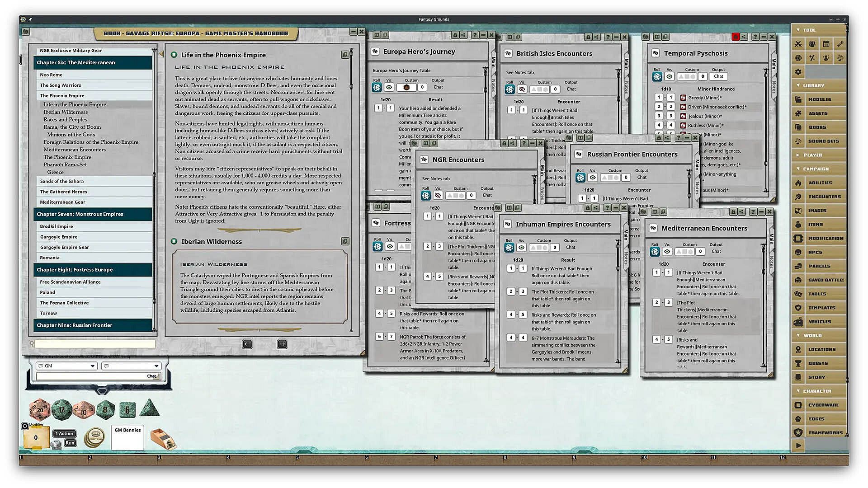Image resolution: width=868 pixels, height=488 pixels.
Task: Open the Tables list in the sidebar
Action: [819, 294]
